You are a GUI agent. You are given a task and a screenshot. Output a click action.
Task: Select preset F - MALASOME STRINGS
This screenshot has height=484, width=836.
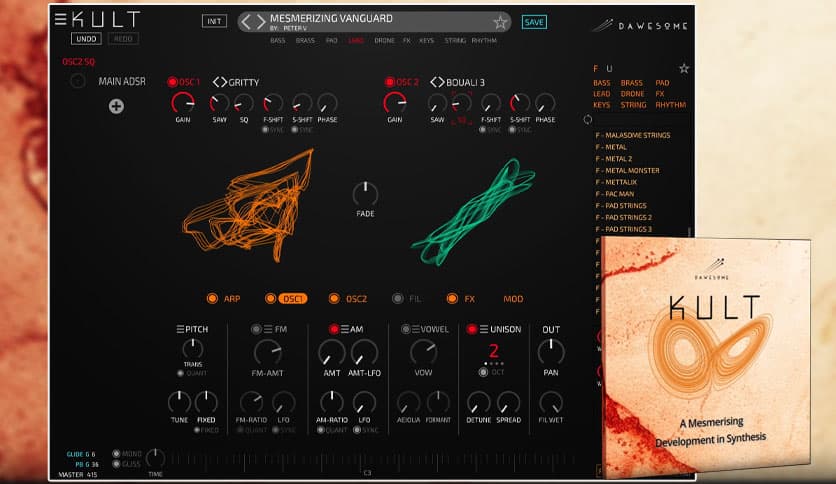point(633,135)
